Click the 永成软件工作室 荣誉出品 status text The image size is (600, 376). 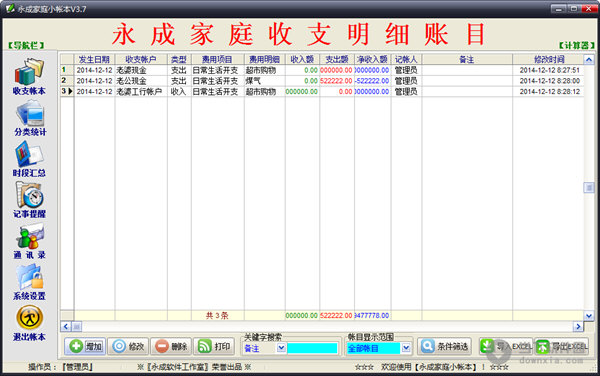click(194, 367)
